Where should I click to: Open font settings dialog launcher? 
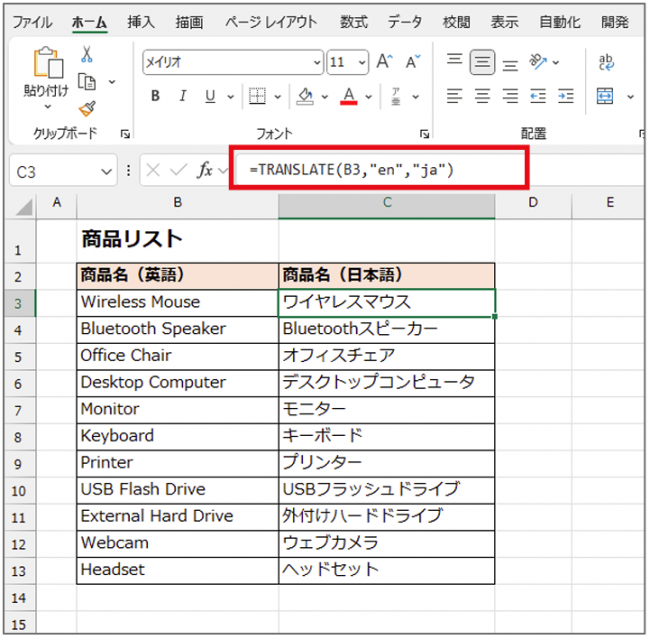(x=424, y=133)
